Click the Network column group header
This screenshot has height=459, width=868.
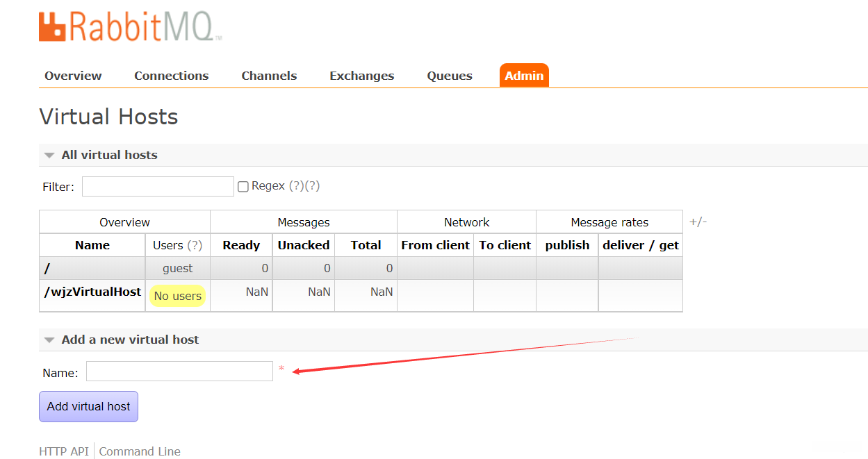[467, 222]
